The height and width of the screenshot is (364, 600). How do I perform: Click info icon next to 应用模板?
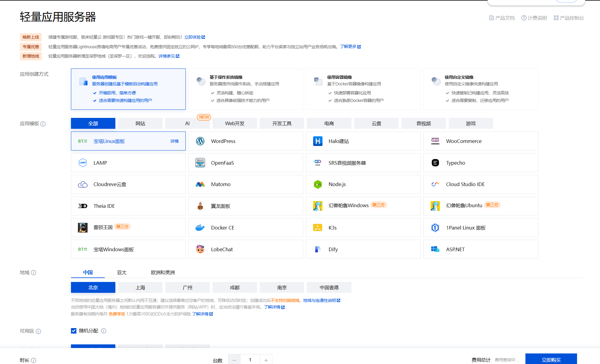(x=43, y=124)
